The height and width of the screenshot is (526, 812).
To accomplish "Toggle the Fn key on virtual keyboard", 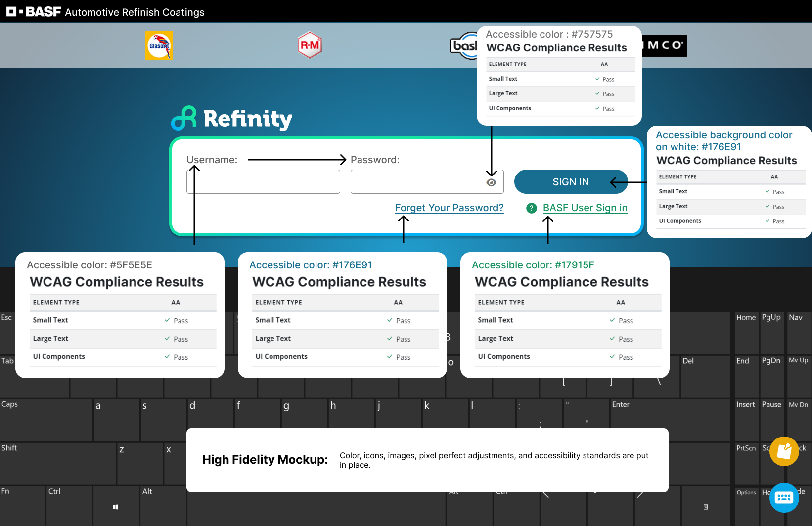I will pyautogui.click(x=22, y=506).
